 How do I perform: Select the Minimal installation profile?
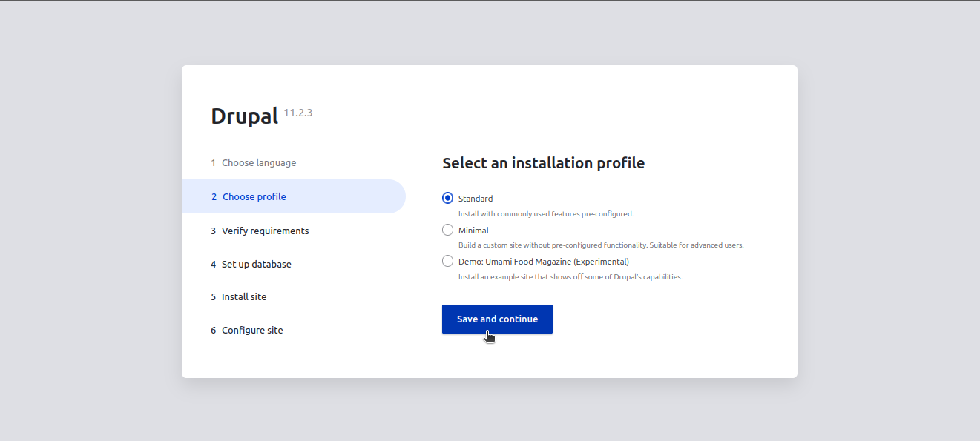coord(447,230)
